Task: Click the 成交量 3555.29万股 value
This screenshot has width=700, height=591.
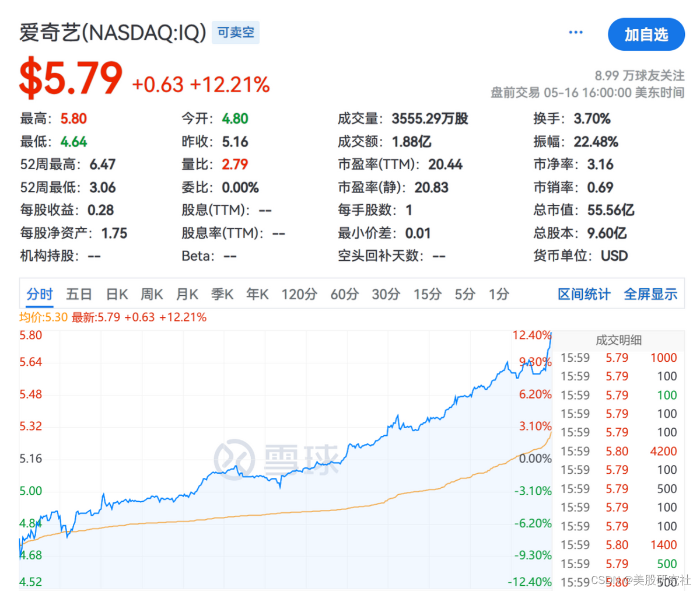Action: 430,119
